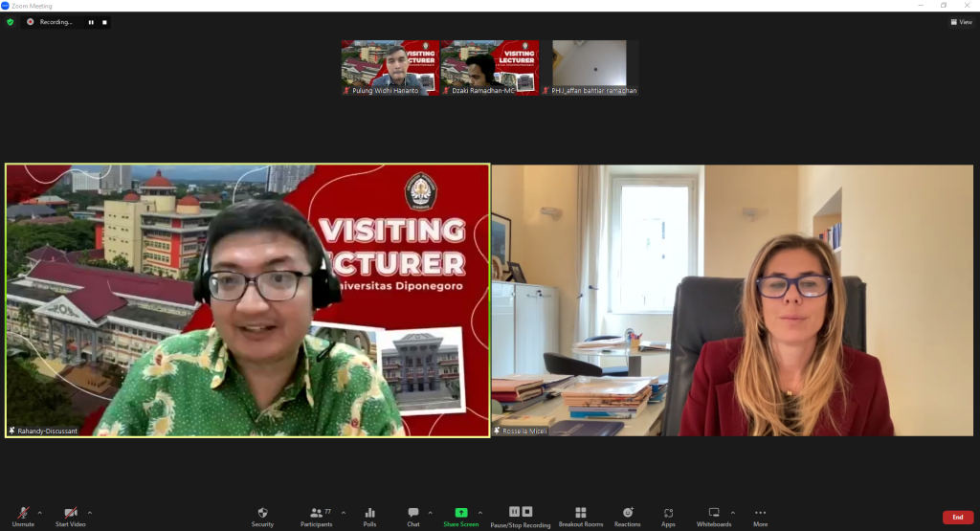Expand share options arrow next to Share Screen
Screen dimensions: 980x531
(480, 513)
